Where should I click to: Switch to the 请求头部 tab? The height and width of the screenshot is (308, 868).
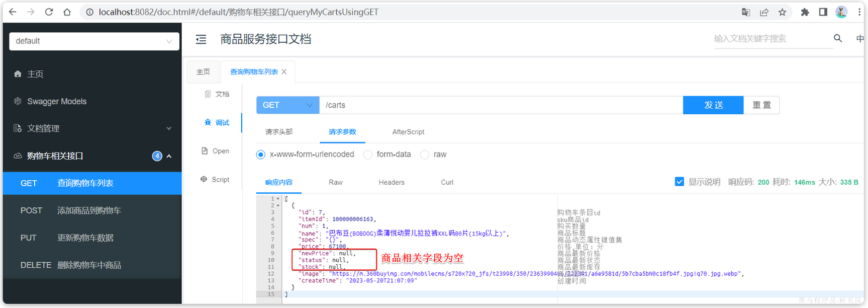click(x=279, y=132)
